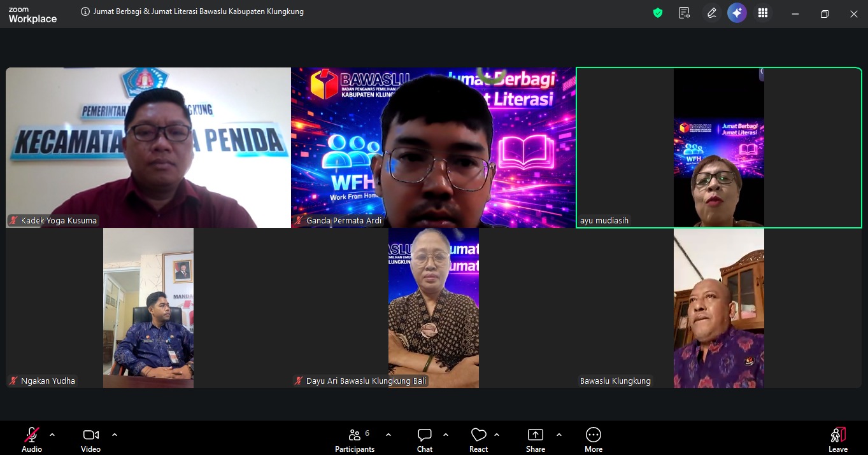The image size is (868, 455).
Task: Start Share screen
Action: point(536,440)
